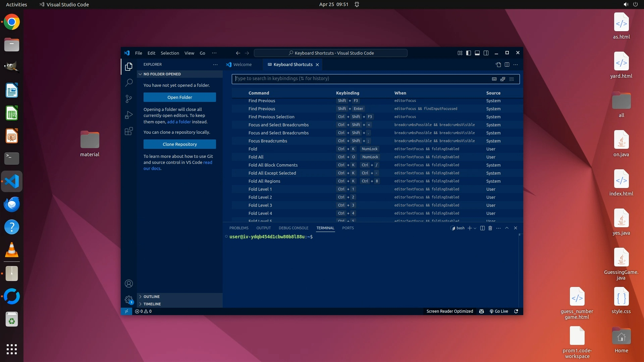Click the keybindings search field
644x362 pixels.
(x=359, y=79)
